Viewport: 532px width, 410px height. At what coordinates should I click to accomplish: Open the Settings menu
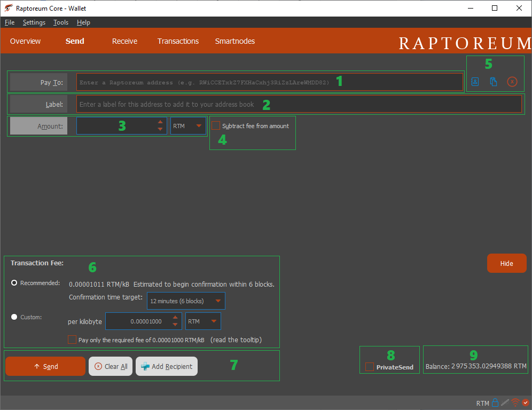pos(34,22)
